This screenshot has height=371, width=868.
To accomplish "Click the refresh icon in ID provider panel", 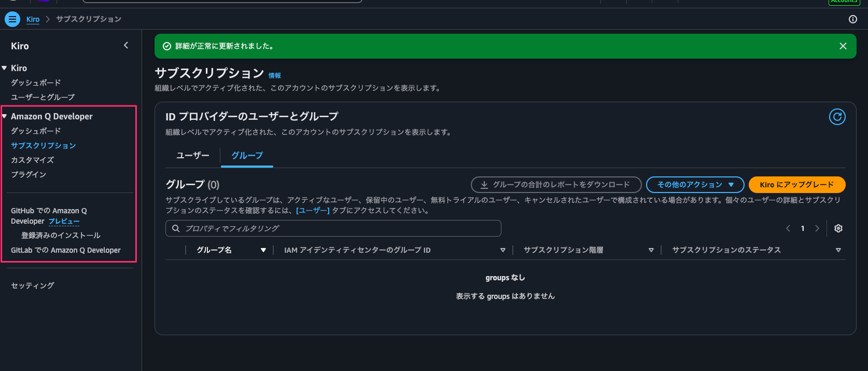I will [837, 117].
